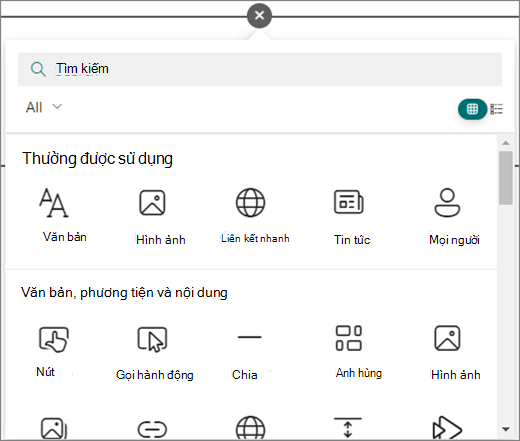Switch to list view
The image size is (520, 441).
(496, 109)
